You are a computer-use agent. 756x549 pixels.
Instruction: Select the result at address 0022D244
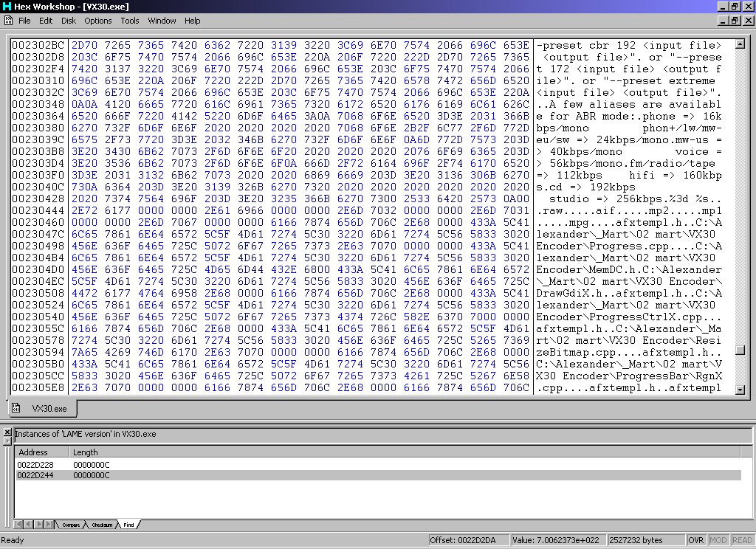point(379,475)
